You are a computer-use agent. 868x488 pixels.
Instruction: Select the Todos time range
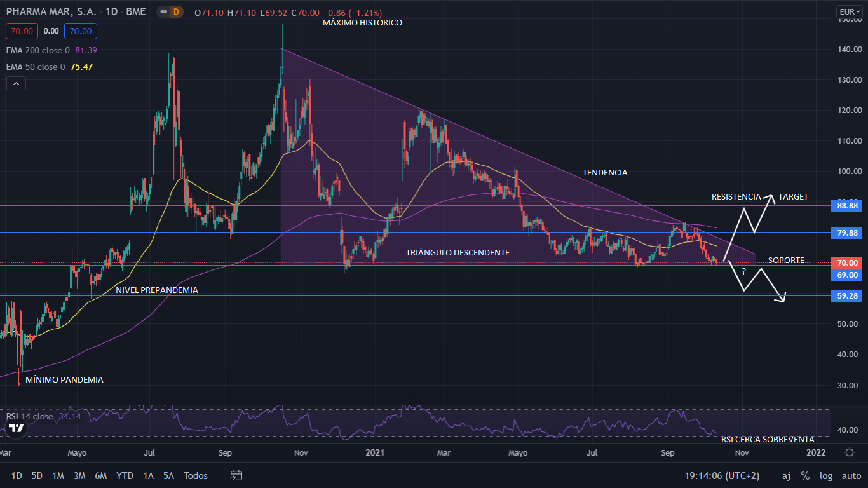(195, 475)
